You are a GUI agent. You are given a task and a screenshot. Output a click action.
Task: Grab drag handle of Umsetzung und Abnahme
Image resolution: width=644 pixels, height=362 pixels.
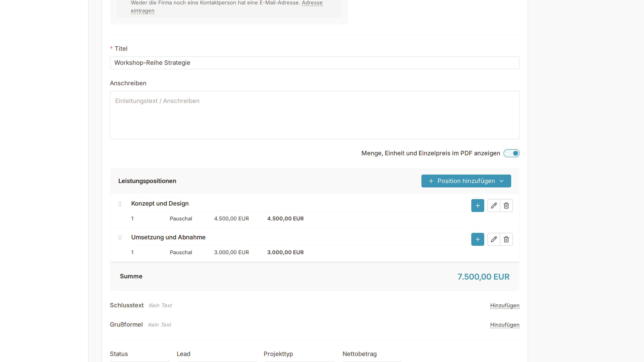tap(120, 238)
